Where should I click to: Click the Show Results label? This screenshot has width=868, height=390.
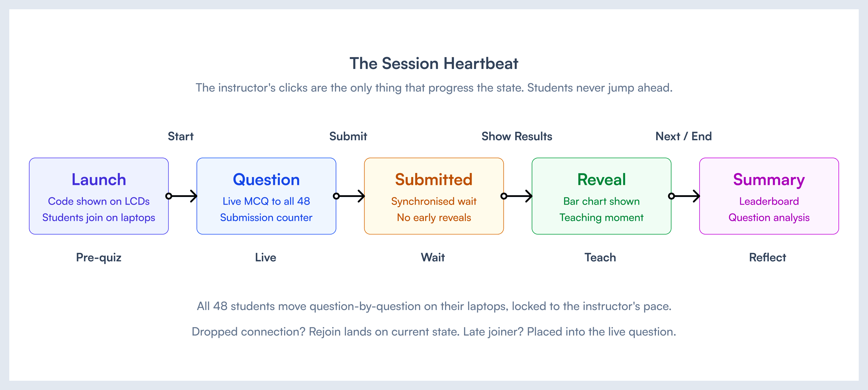(516, 136)
